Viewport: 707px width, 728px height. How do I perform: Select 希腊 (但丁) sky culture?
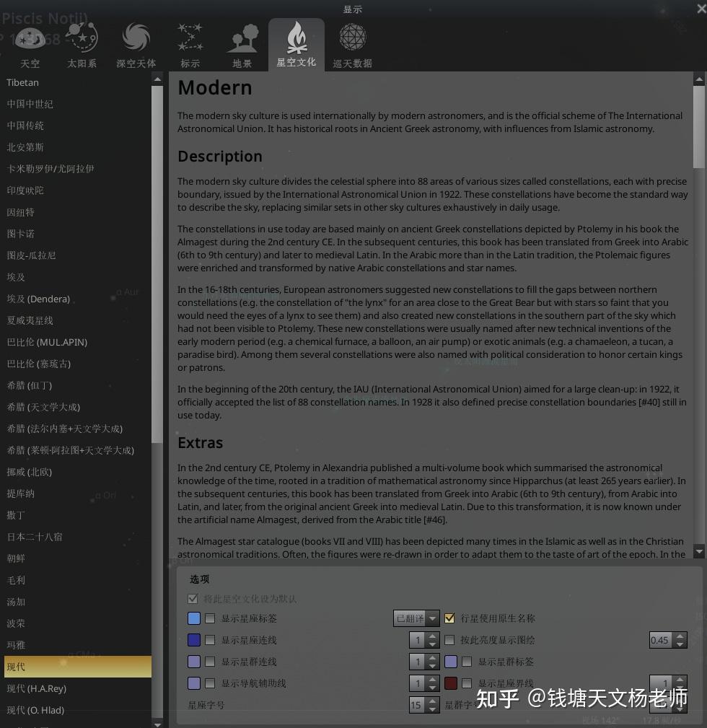[77, 385]
